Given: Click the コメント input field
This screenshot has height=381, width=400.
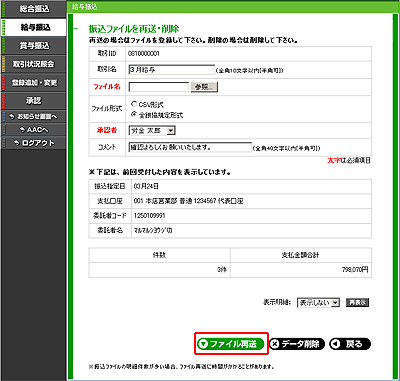Looking at the screenshot, I should coord(190,147).
